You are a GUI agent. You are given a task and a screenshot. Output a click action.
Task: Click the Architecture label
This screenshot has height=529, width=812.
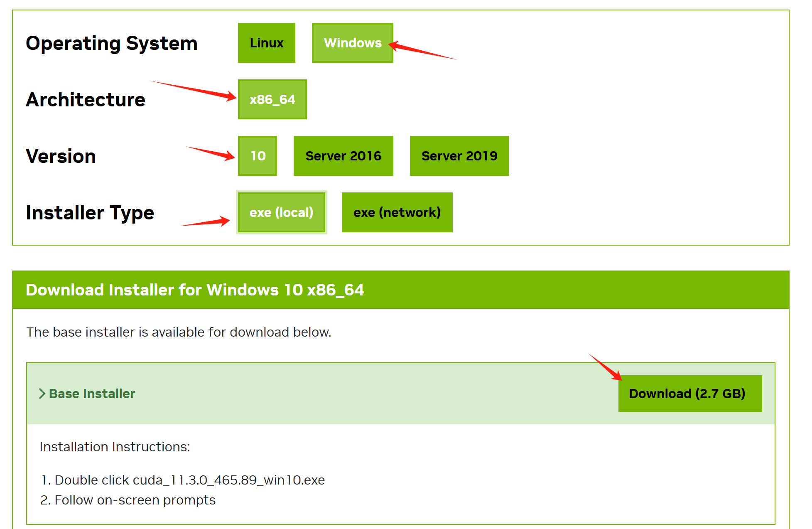86,100
